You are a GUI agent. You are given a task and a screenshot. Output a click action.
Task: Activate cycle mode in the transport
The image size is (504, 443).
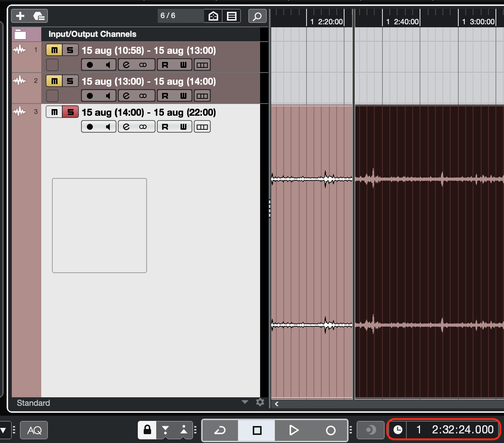(220, 430)
